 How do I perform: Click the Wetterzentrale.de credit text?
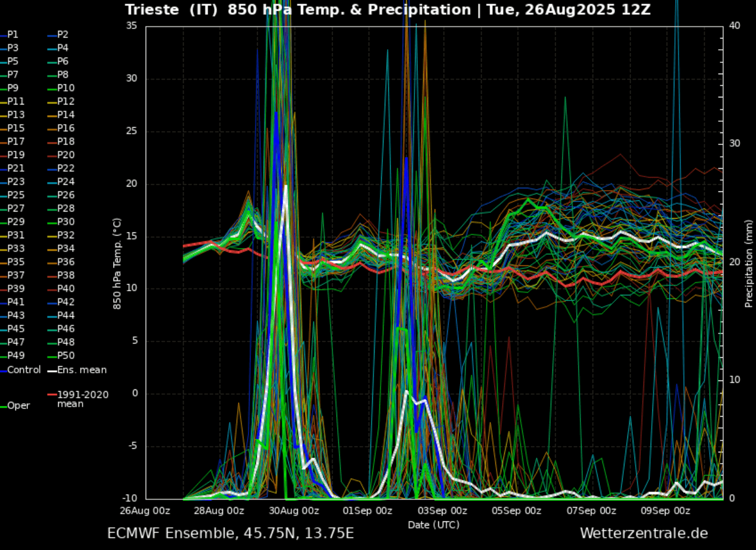644,533
